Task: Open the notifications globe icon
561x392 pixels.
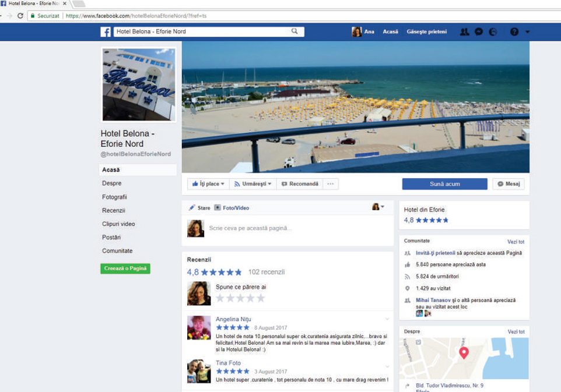Action: pyautogui.click(x=493, y=32)
